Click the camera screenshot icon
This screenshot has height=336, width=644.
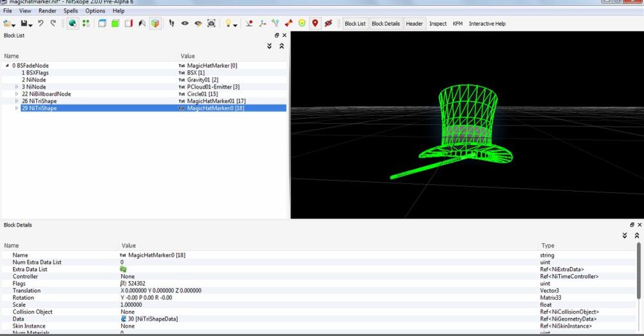pos(211,23)
